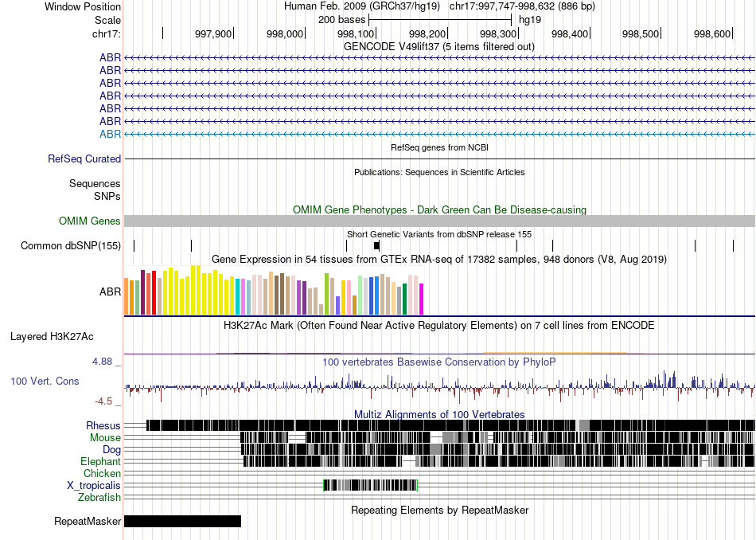Click the ABR label beside GTEx bar chart
This screenshot has width=756, height=540.
tap(110, 292)
